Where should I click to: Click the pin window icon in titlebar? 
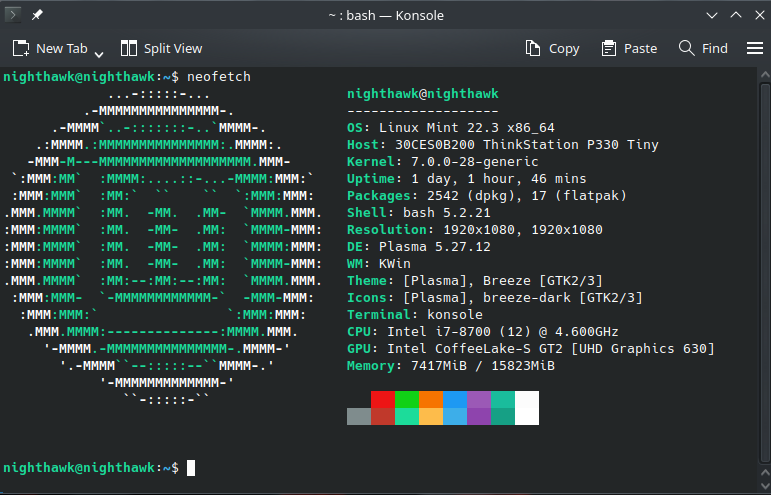(37, 15)
